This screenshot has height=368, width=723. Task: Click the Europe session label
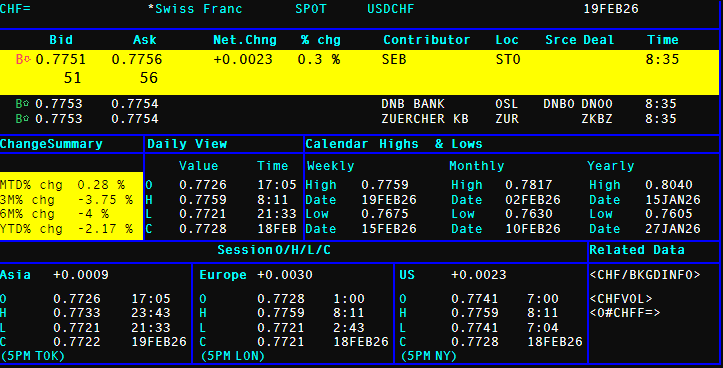[x=223, y=275]
